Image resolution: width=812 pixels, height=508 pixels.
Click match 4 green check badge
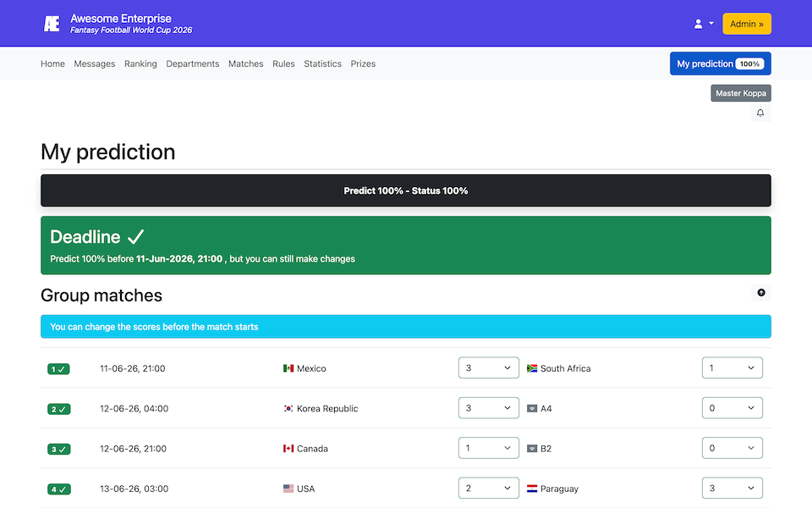pyautogui.click(x=58, y=489)
